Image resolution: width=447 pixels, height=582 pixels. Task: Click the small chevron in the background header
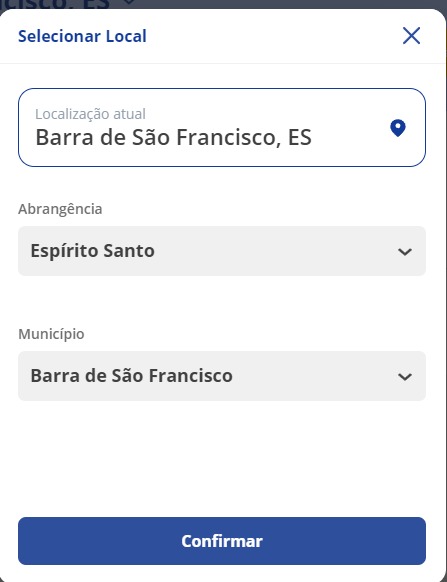(129, 2)
